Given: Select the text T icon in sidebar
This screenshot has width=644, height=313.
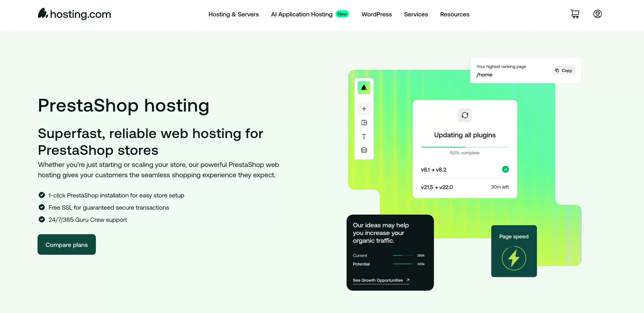Looking at the screenshot, I should (364, 136).
